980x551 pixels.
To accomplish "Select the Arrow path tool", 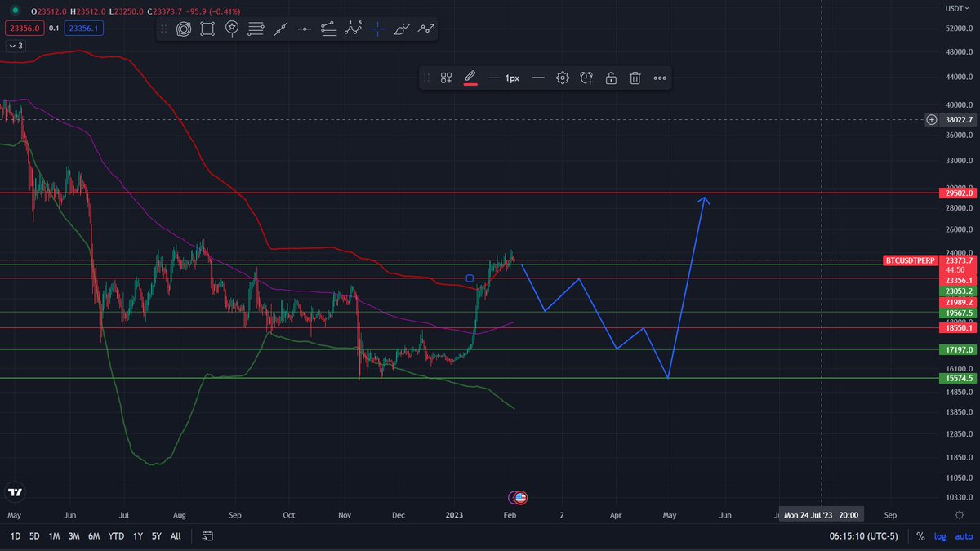I will click(426, 29).
